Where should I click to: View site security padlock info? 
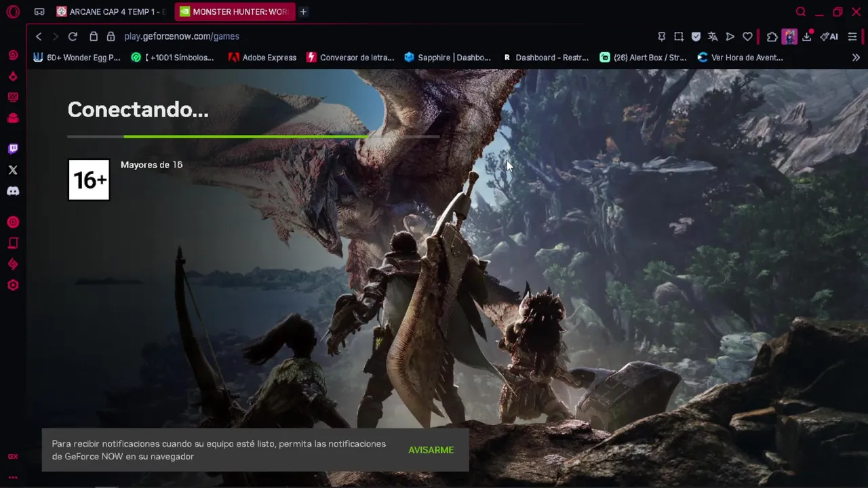[111, 37]
